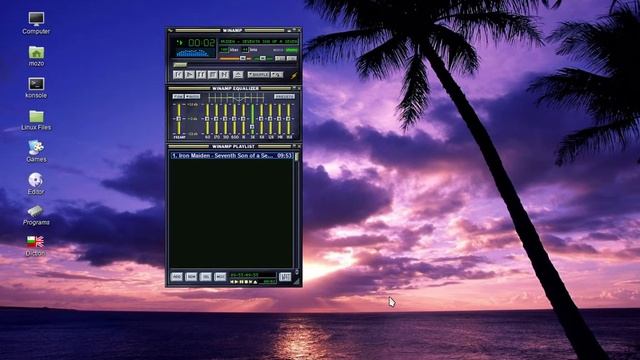Click the Winamp seek position bar

pyautogui.click(x=235, y=65)
